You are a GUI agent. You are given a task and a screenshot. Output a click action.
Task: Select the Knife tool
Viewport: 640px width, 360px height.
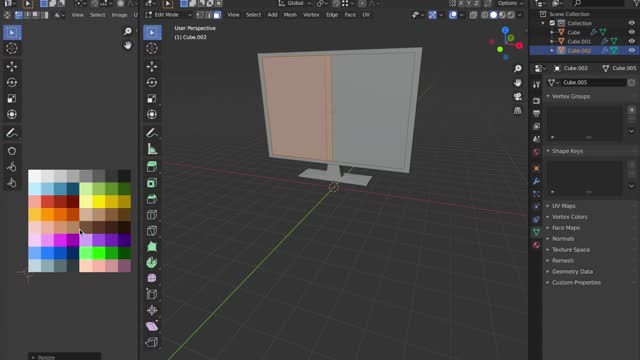pos(152,231)
